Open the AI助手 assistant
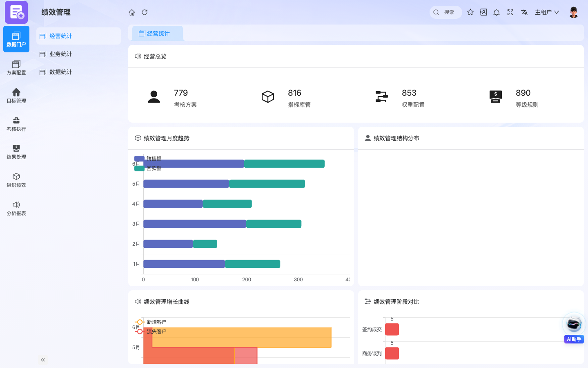Image resolution: width=588 pixels, height=368 pixels. 574,328
